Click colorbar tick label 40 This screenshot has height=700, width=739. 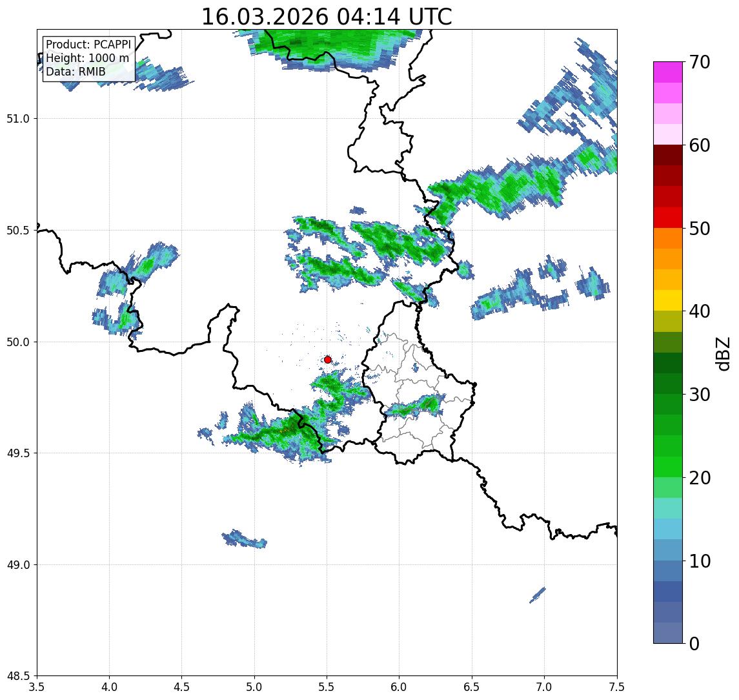pyautogui.click(x=700, y=311)
